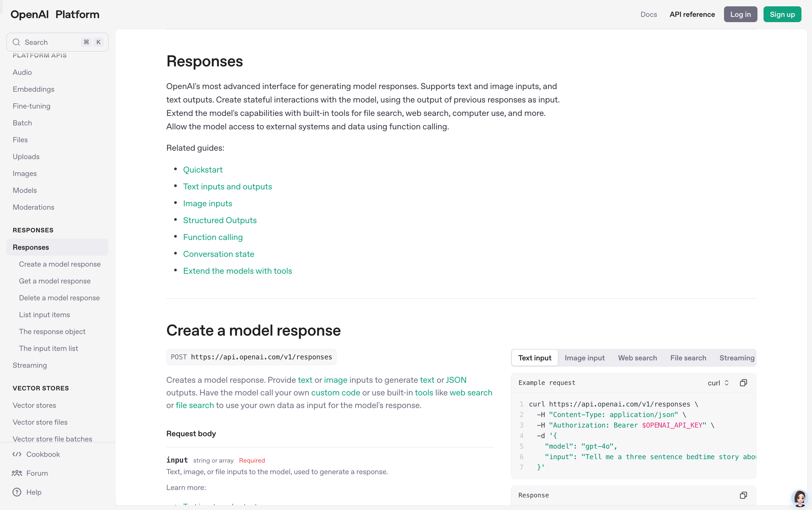
Task: Click the Log in button
Action: [x=741, y=14]
